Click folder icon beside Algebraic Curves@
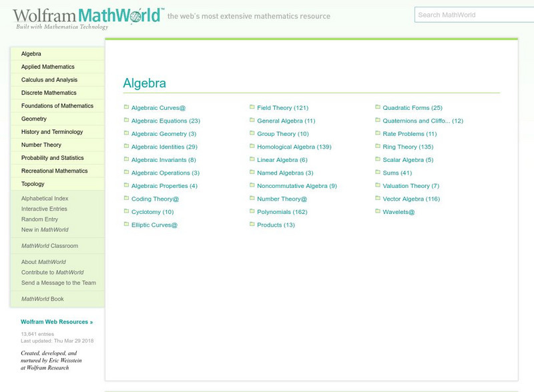The width and height of the screenshot is (534, 392). tap(126, 107)
